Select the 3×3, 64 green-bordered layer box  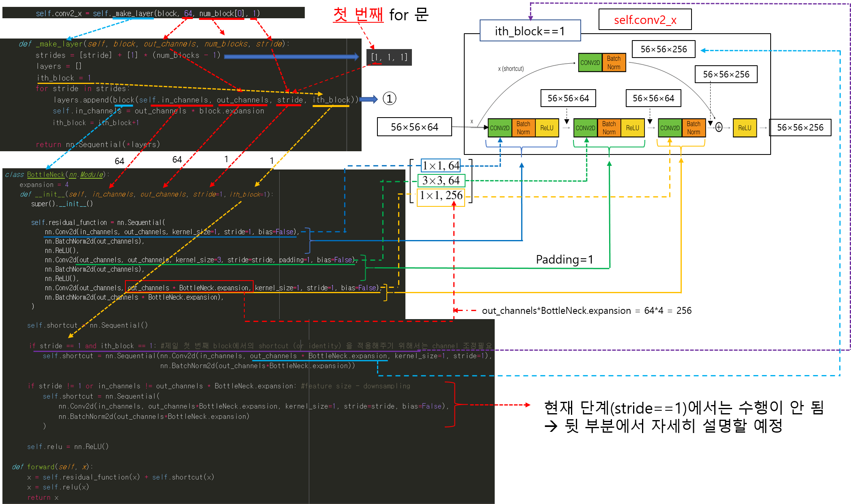[x=441, y=180]
